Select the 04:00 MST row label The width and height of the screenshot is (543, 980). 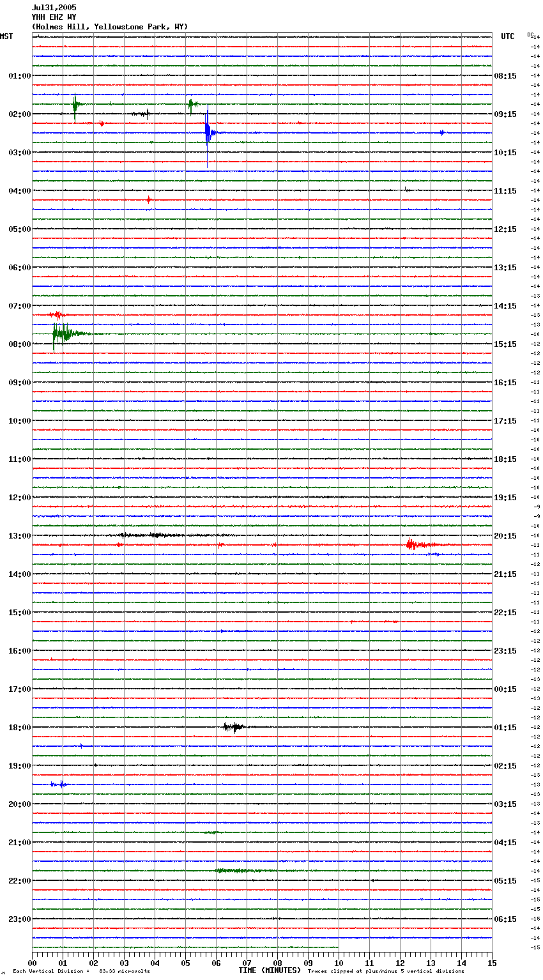(20, 191)
